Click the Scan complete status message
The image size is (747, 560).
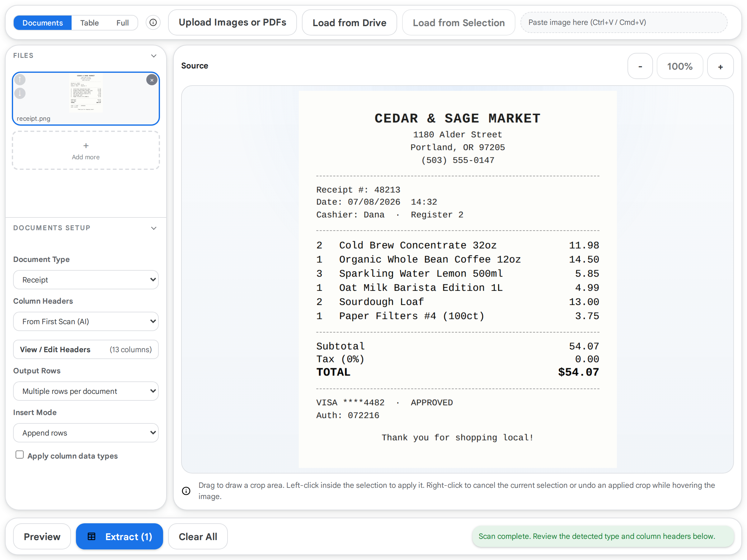click(x=603, y=536)
